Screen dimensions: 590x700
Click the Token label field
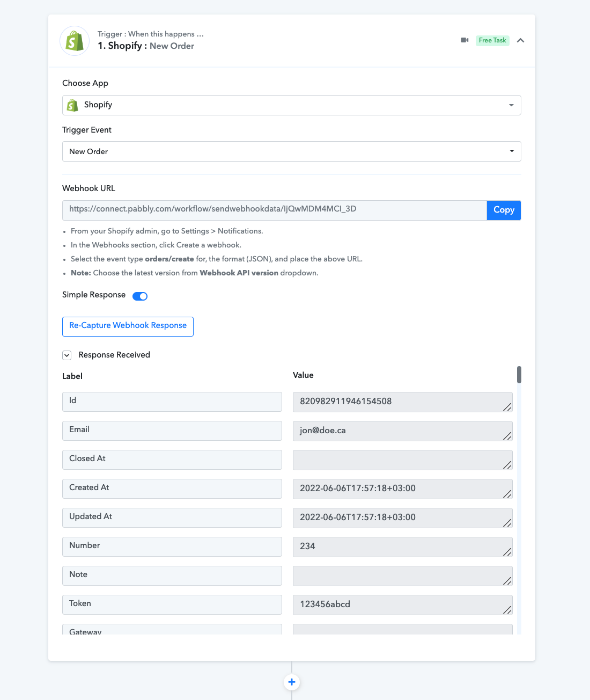[x=172, y=604]
